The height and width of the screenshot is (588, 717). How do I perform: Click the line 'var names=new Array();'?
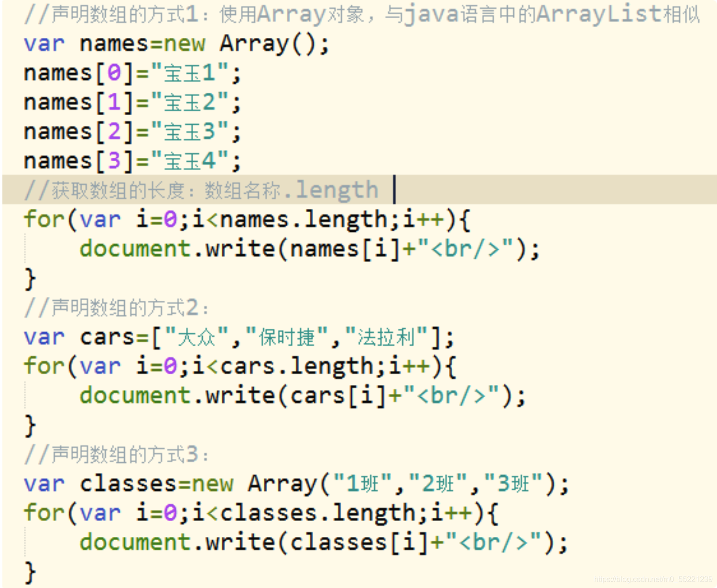pos(176,44)
